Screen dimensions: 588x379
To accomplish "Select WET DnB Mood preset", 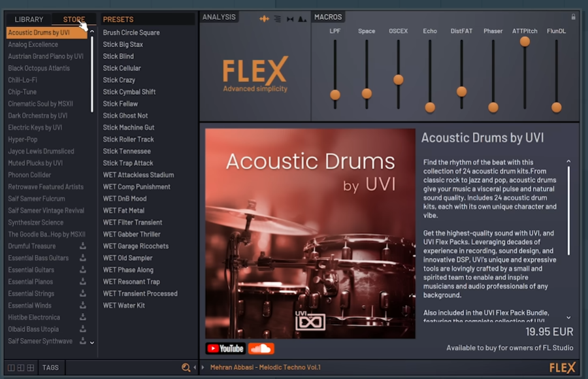I will 147,199.
